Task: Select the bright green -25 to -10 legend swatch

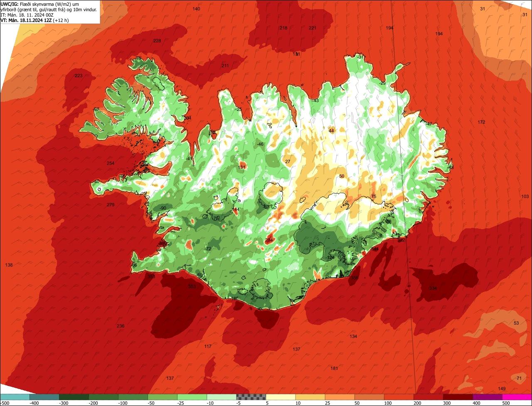Action: click(192, 397)
